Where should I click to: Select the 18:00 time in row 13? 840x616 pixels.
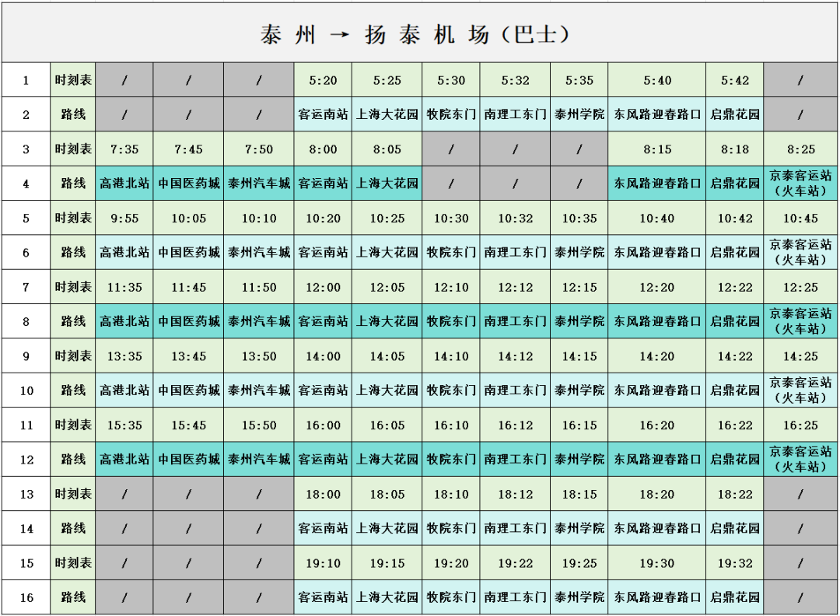(x=323, y=493)
